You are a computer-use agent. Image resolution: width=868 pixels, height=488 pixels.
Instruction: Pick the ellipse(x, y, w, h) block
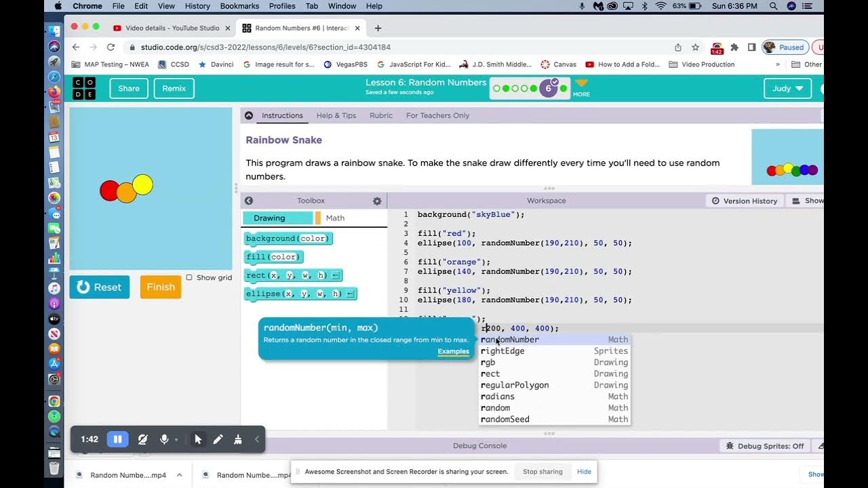point(300,293)
